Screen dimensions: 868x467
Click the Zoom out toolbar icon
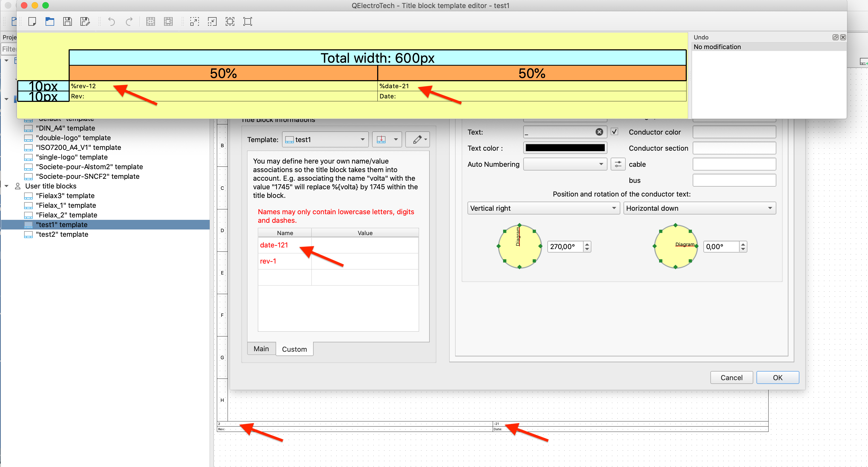(212, 21)
